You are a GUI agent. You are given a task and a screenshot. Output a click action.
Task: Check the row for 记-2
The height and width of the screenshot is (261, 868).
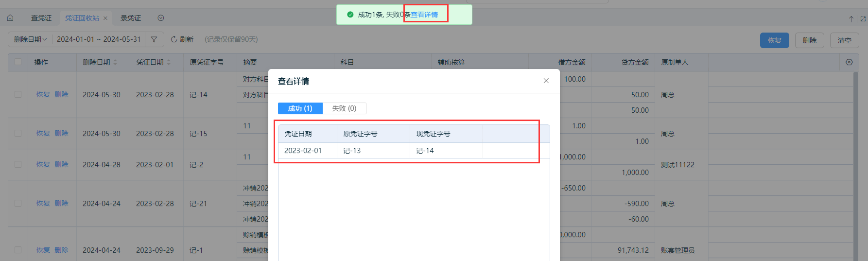(18, 164)
